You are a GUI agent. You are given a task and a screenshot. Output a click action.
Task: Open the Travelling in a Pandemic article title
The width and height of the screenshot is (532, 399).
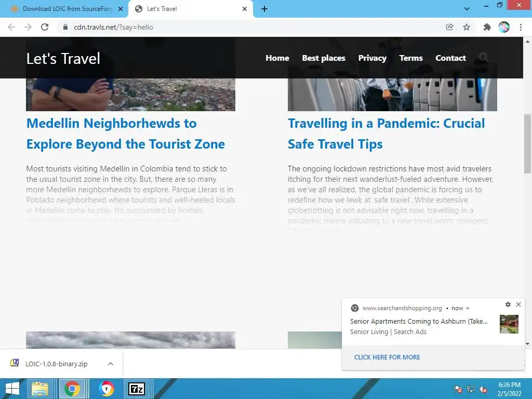coord(387,134)
